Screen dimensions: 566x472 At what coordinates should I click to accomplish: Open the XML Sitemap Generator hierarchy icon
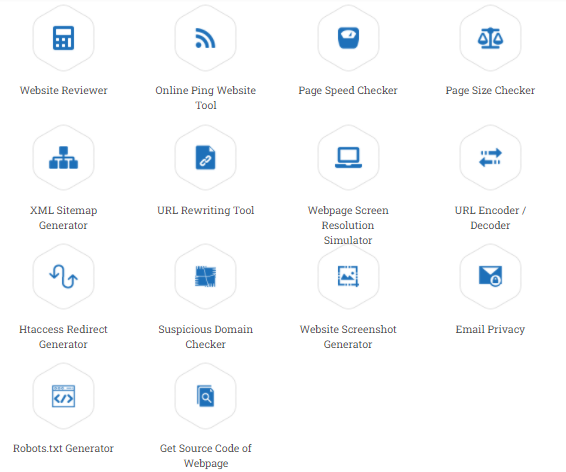64,157
